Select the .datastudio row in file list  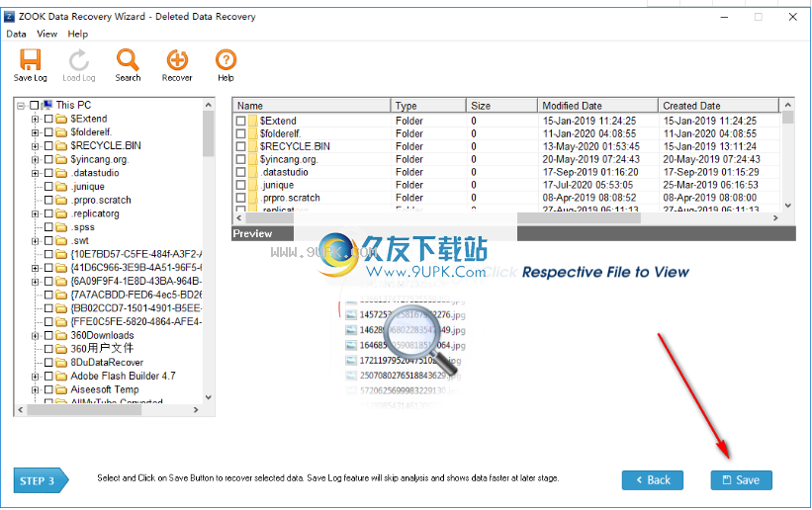(506, 172)
